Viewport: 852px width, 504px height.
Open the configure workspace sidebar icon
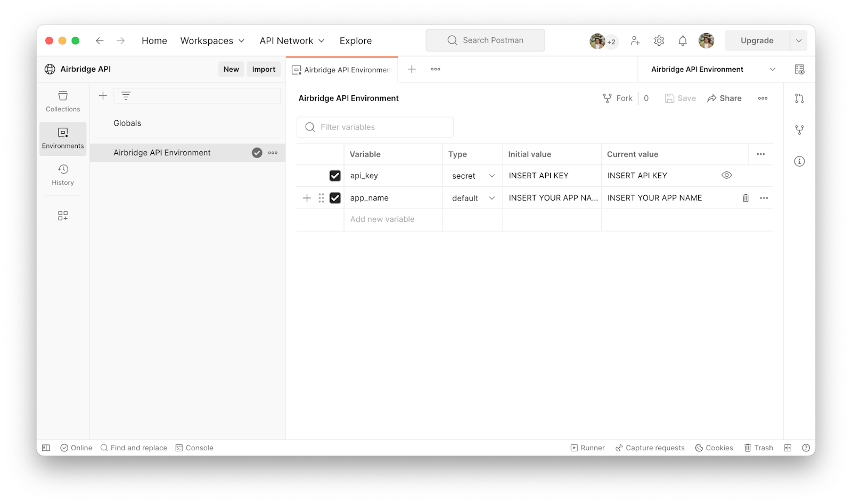pos(63,216)
